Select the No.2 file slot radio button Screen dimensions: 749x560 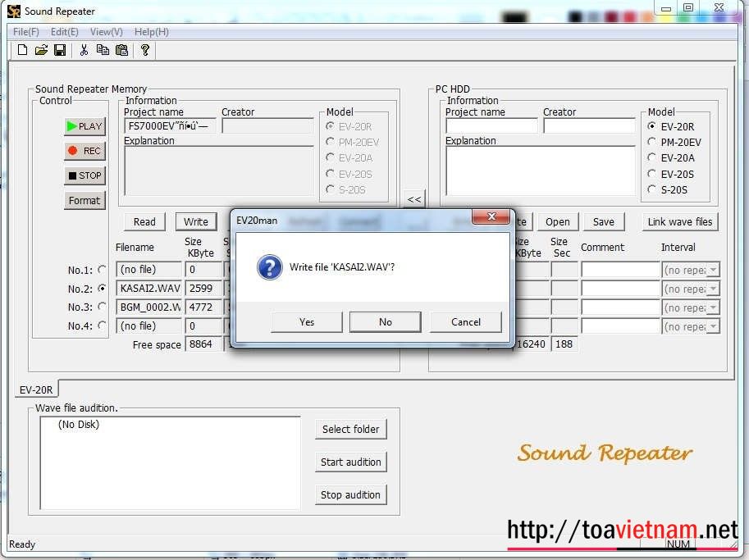[102, 289]
